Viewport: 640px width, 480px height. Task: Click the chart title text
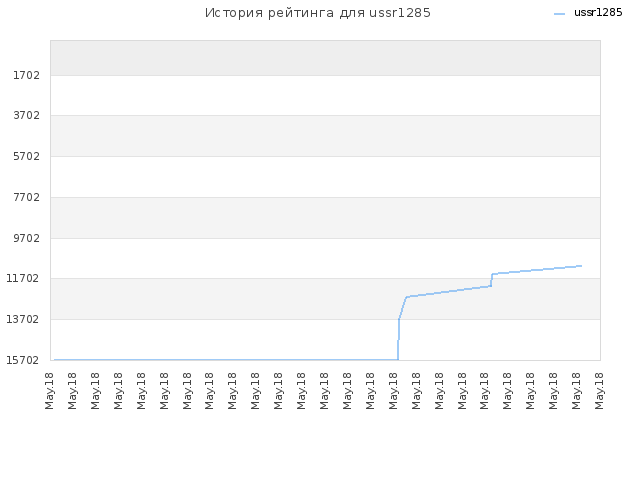click(318, 13)
